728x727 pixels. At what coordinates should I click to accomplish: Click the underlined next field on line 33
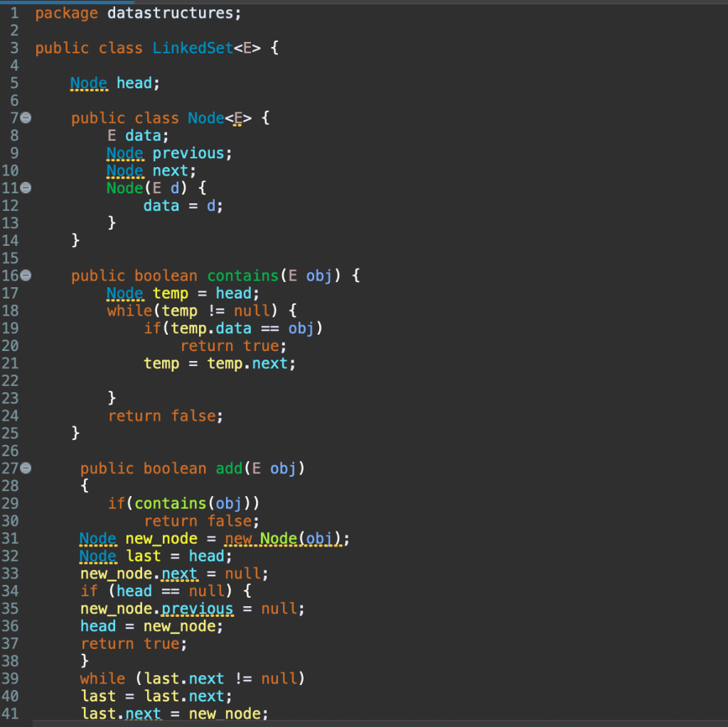pyautogui.click(x=180, y=573)
